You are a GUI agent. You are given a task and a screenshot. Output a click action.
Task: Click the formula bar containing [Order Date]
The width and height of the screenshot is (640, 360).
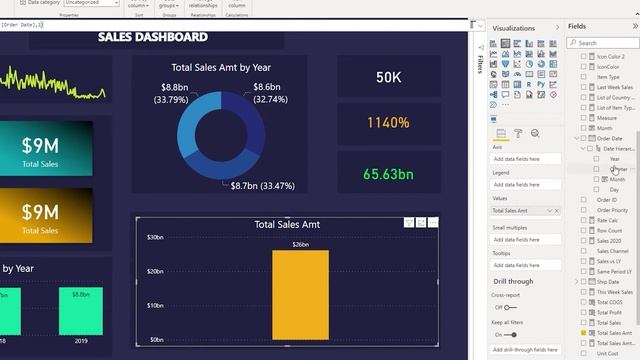[234, 25]
